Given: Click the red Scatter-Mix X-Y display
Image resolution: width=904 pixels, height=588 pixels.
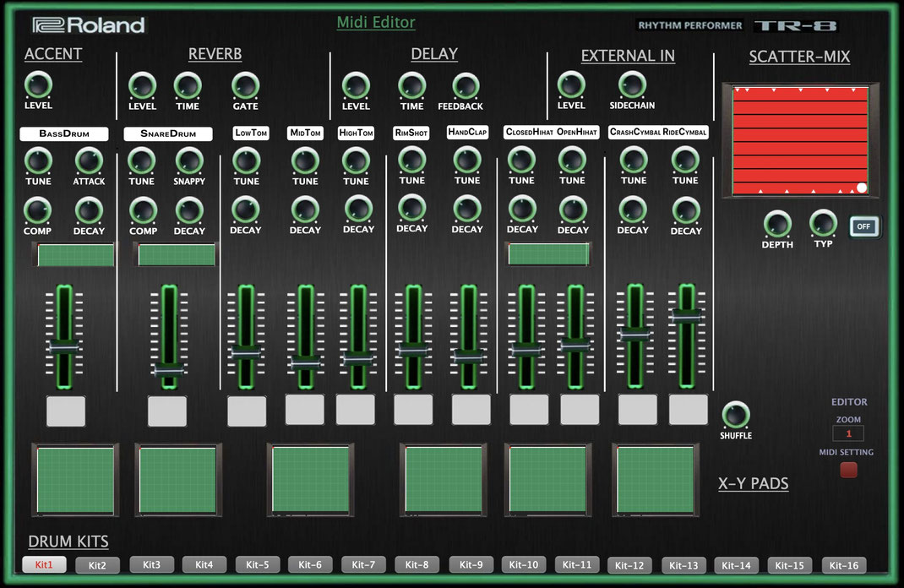Looking at the screenshot, I should (800, 140).
